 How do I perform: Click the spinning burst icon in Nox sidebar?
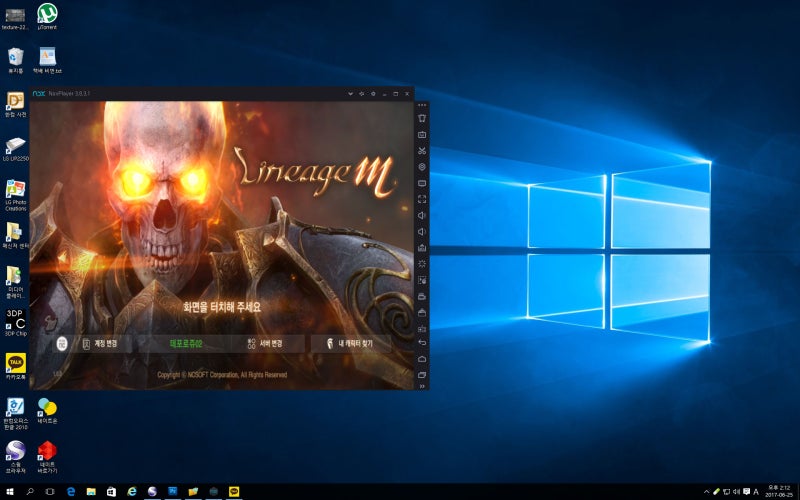click(x=422, y=264)
